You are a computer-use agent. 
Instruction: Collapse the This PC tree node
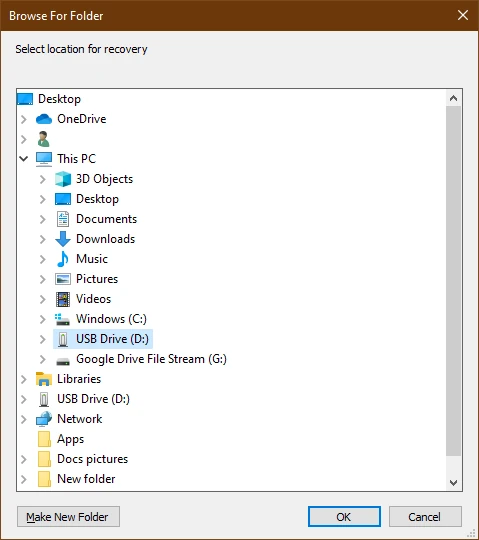tap(24, 159)
